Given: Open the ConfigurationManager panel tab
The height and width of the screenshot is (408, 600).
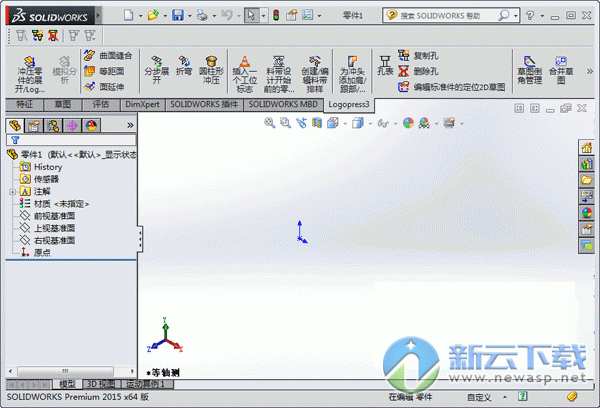Looking at the screenshot, I should 53,126.
